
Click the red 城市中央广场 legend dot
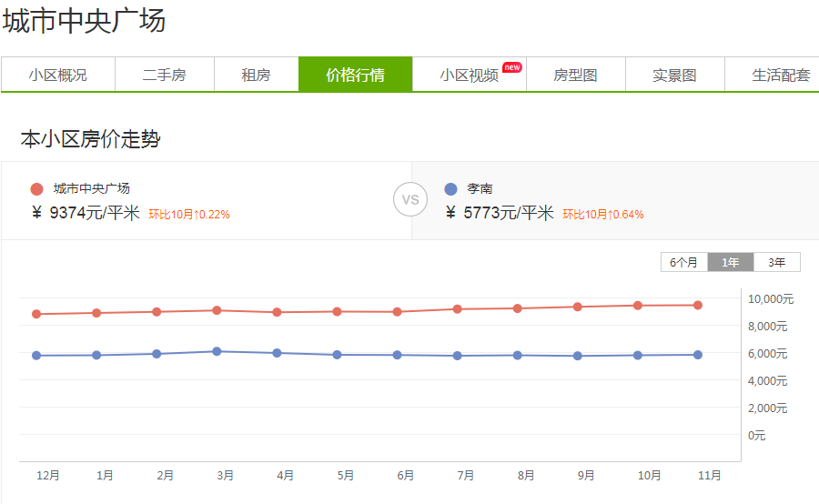click(x=36, y=189)
